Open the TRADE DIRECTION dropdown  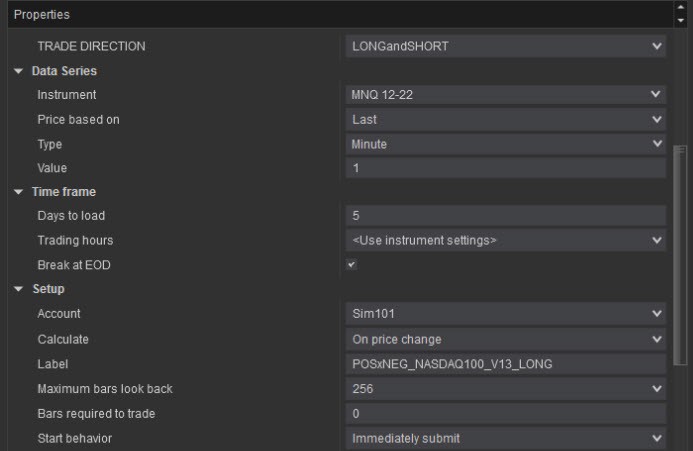(505, 46)
